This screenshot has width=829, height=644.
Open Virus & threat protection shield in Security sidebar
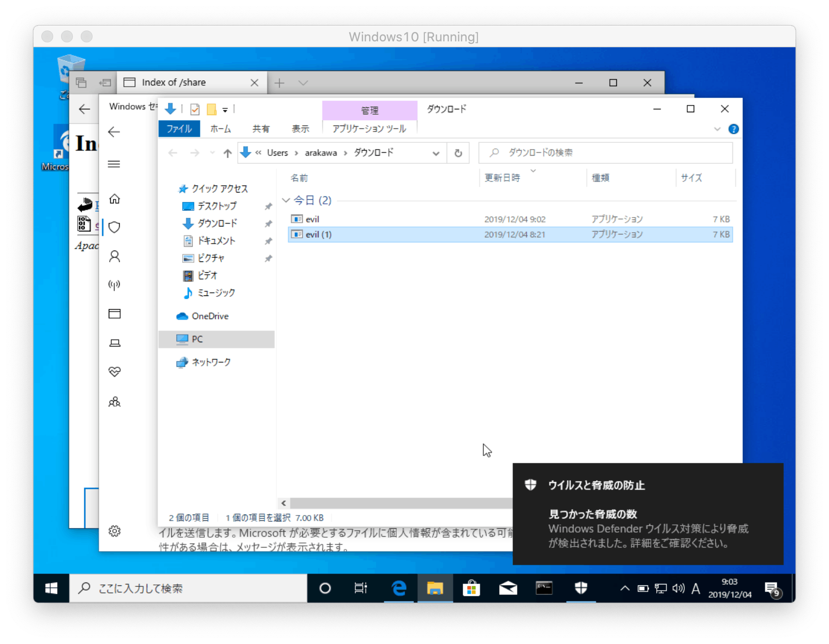pos(115,227)
